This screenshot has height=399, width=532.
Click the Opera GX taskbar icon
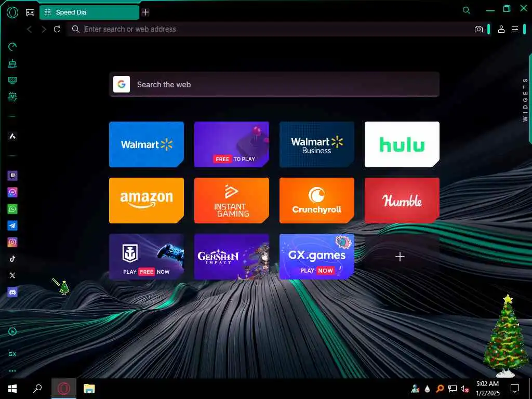pos(64,389)
